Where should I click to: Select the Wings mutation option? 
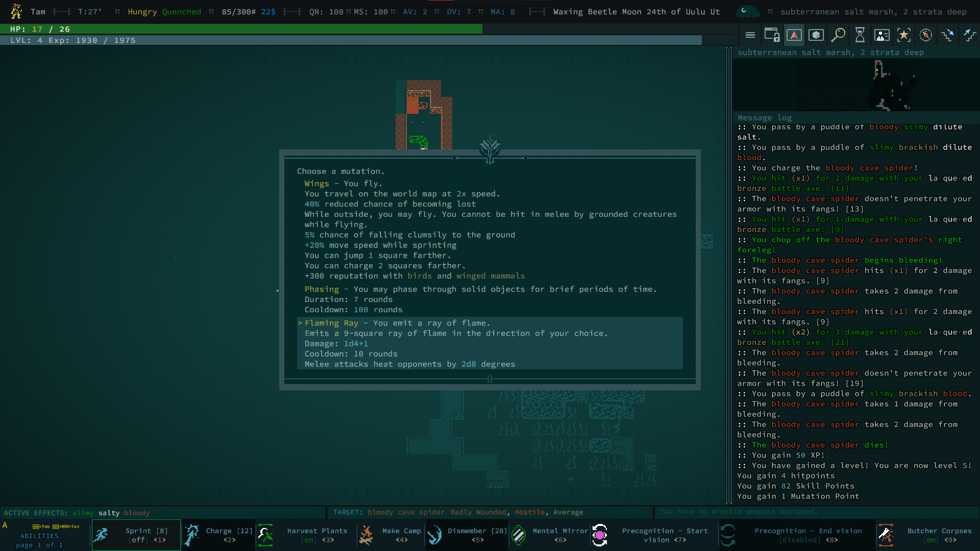coord(316,184)
